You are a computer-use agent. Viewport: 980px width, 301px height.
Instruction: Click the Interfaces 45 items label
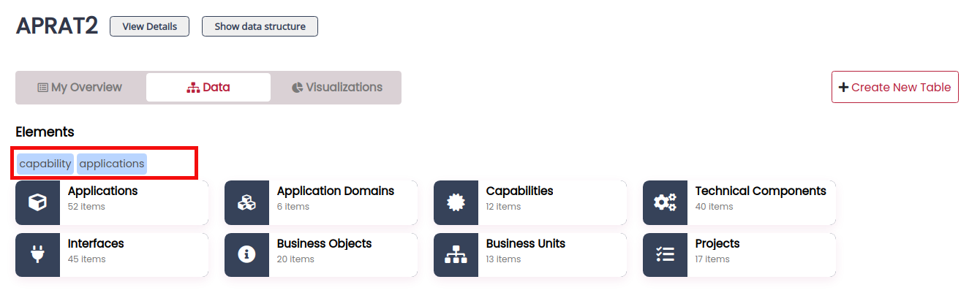tap(87, 259)
